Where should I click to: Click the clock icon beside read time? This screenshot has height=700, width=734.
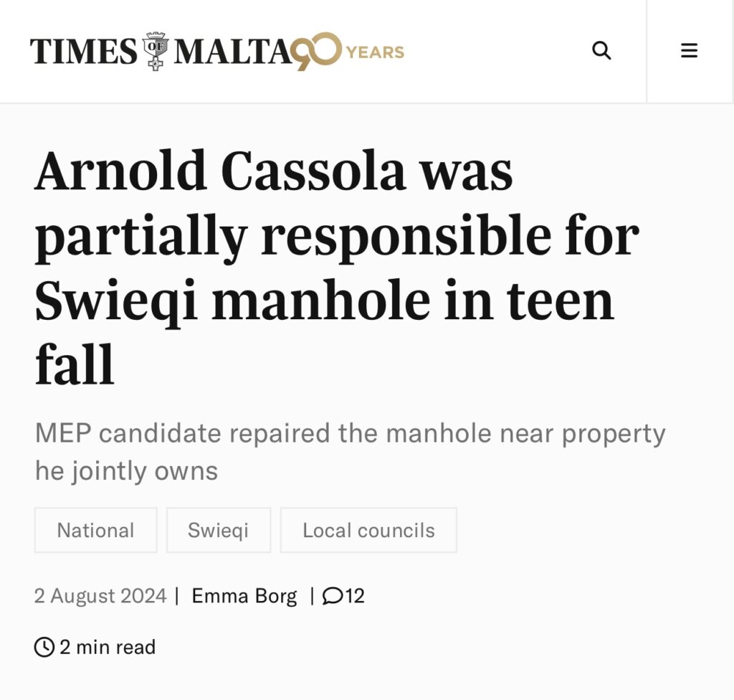point(44,647)
